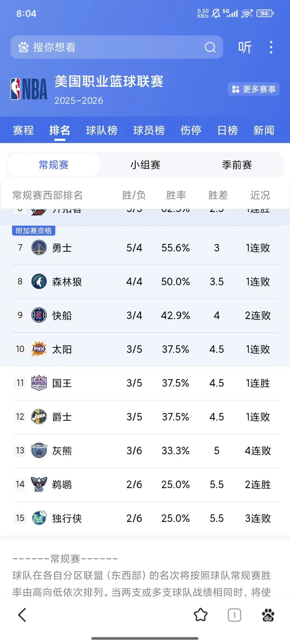Select the Clippers team logo
290x644 pixels.
tap(39, 315)
